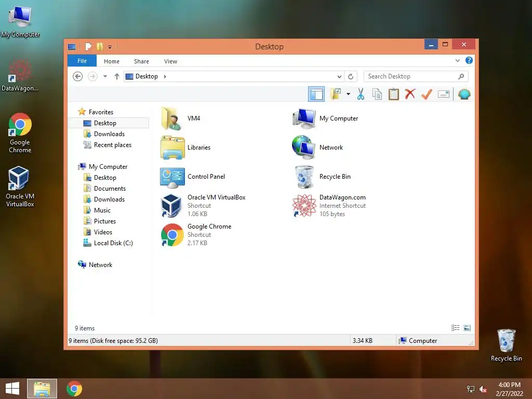Click the new folder icon in title bar
The width and height of the screenshot is (532, 399).
(x=100, y=46)
